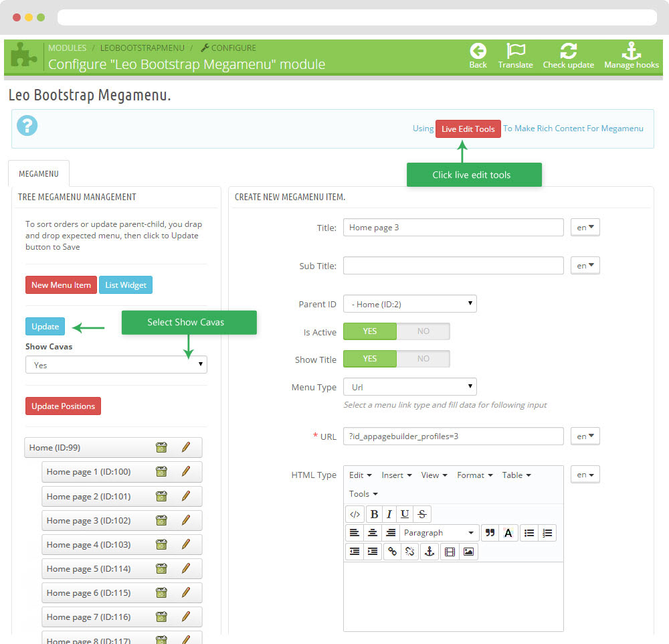The height and width of the screenshot is (644, 669).
Task: Apply italic formatting in the editor
Action: point(389,514)
